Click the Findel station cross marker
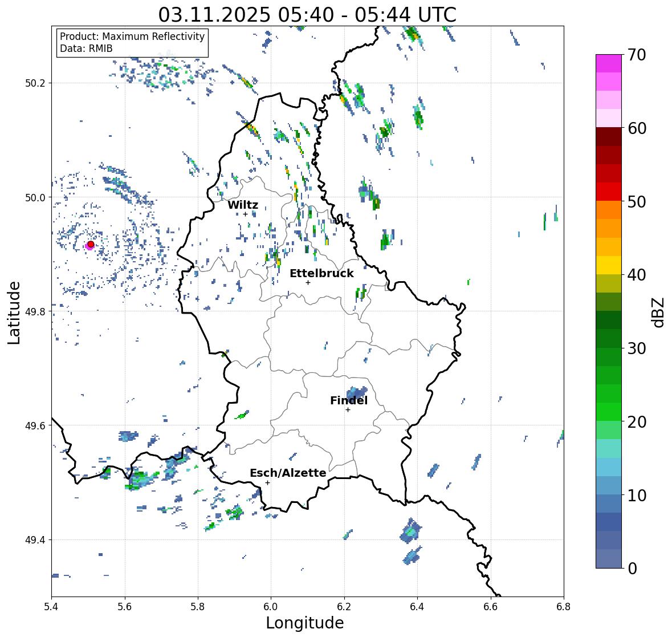The width and height of the screenshot is (672, 637). (348, 410)
